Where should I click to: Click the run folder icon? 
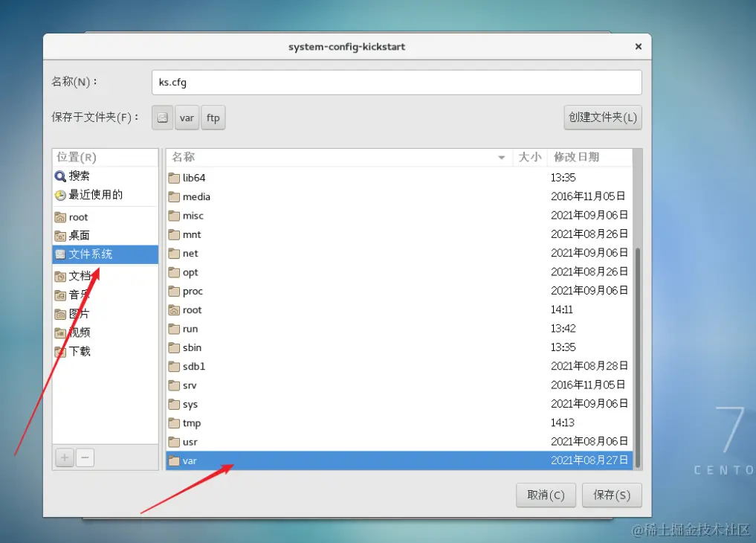[x=174, y=329]
